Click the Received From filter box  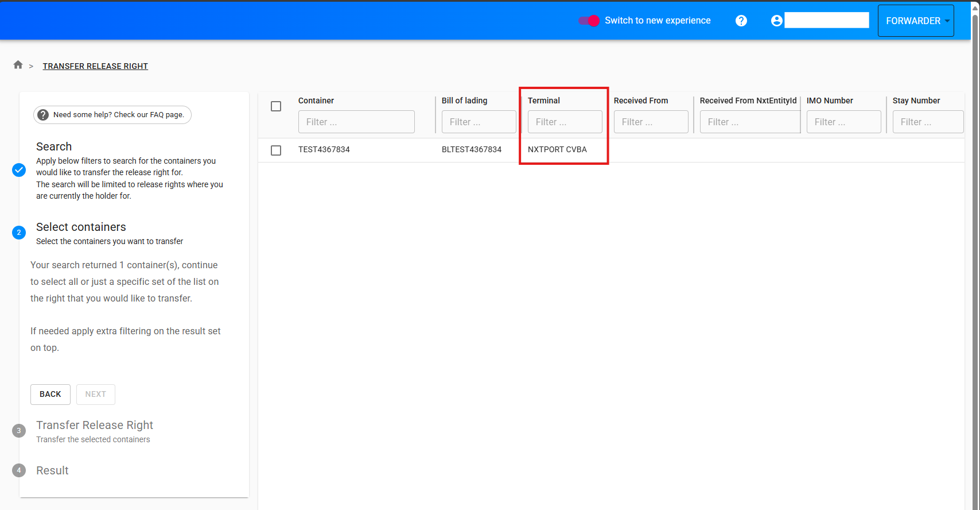(651, 122)
